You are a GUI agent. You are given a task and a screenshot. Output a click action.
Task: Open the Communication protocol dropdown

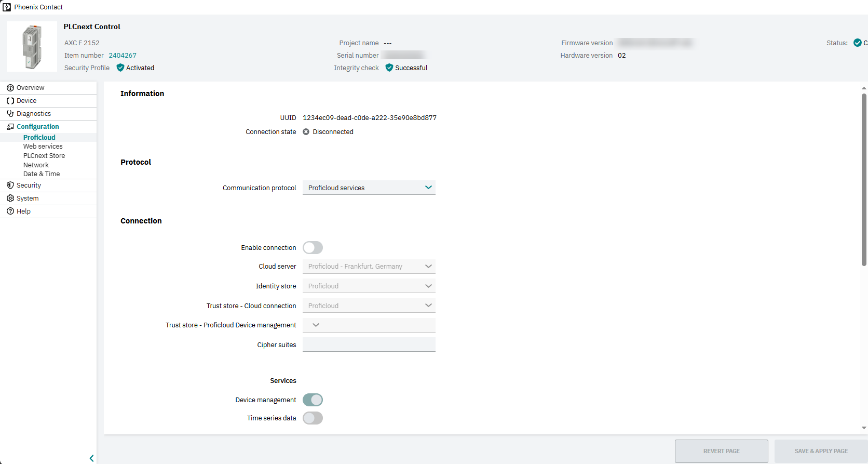[369, 188]
